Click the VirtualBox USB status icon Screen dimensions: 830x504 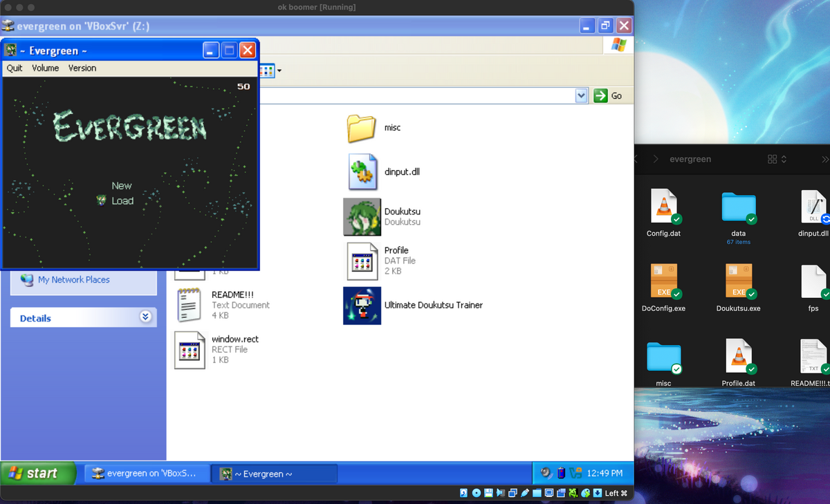(x=525, y=493)
